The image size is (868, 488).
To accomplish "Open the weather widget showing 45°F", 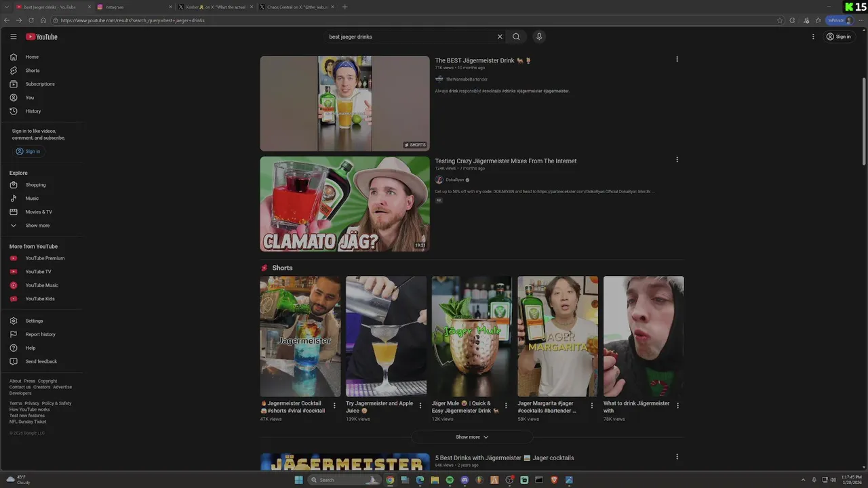I will [18, 479].
